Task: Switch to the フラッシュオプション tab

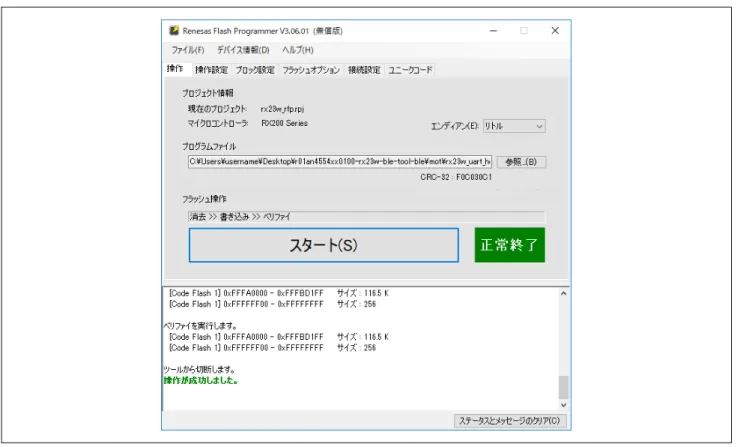Action: point(311,70)
